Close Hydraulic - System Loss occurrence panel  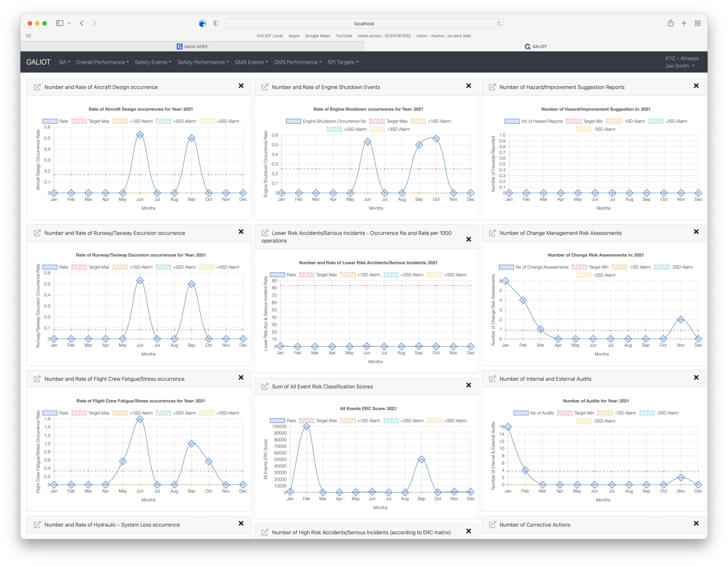(241, 524)
